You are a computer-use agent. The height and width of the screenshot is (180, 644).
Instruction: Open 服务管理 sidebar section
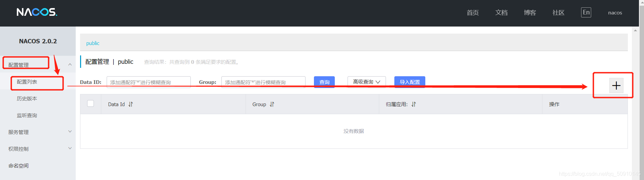[x=38, y=132]
